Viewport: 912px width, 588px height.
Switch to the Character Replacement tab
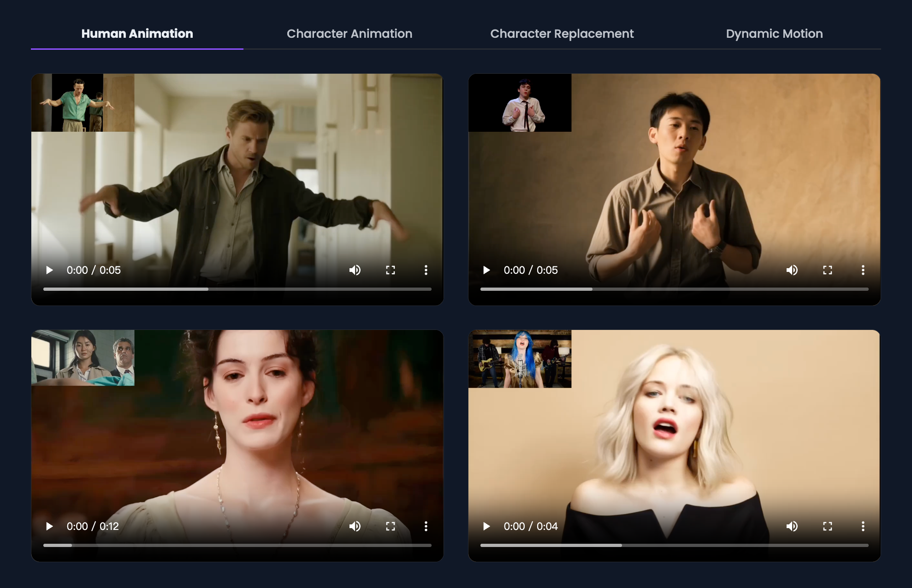click(562, 34)
